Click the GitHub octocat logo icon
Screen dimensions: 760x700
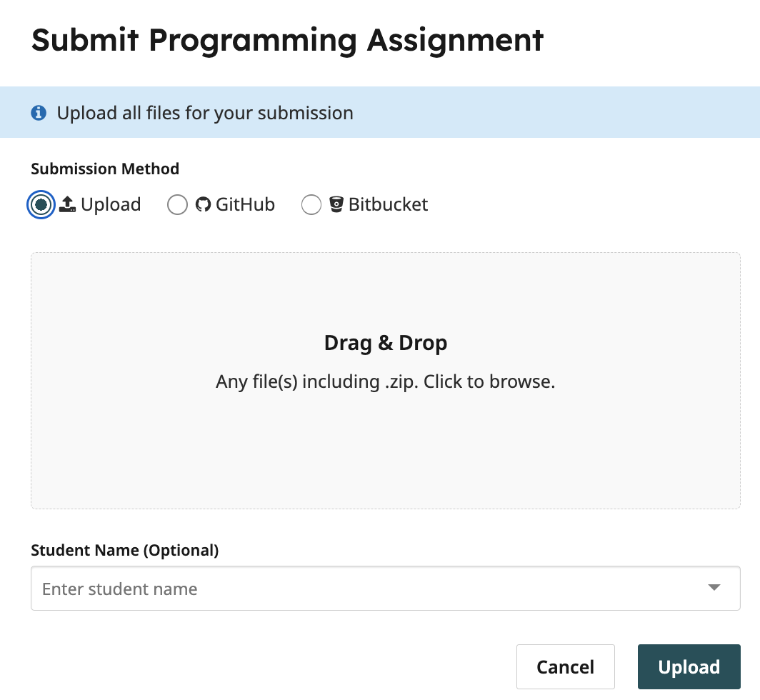pyautogui.click(x=204, y=205)
